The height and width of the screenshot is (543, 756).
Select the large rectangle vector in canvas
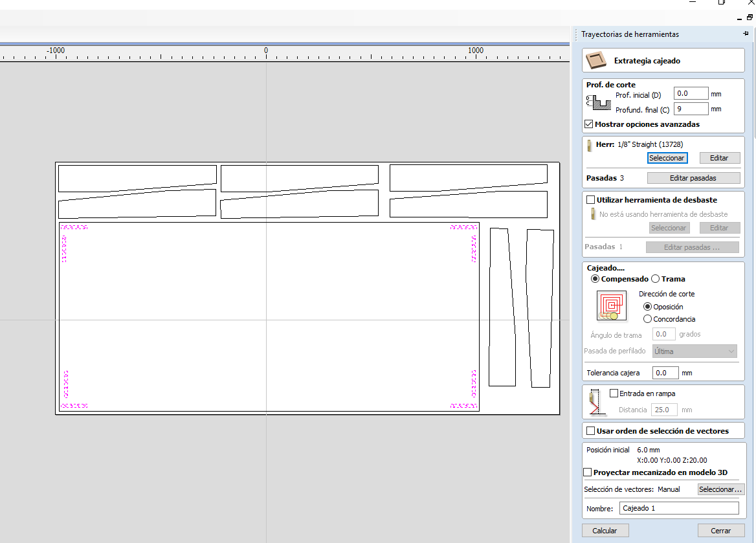pos(269,317)
